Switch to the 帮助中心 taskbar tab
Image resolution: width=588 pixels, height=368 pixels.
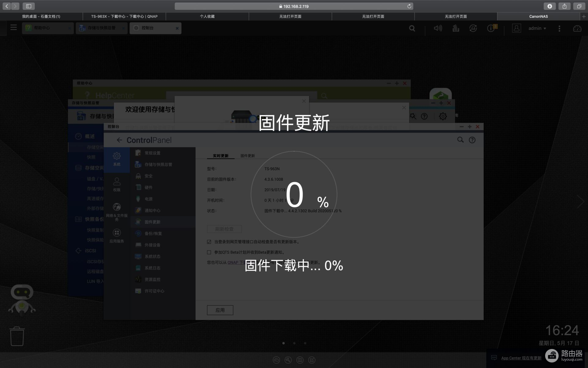coord(48,28)
